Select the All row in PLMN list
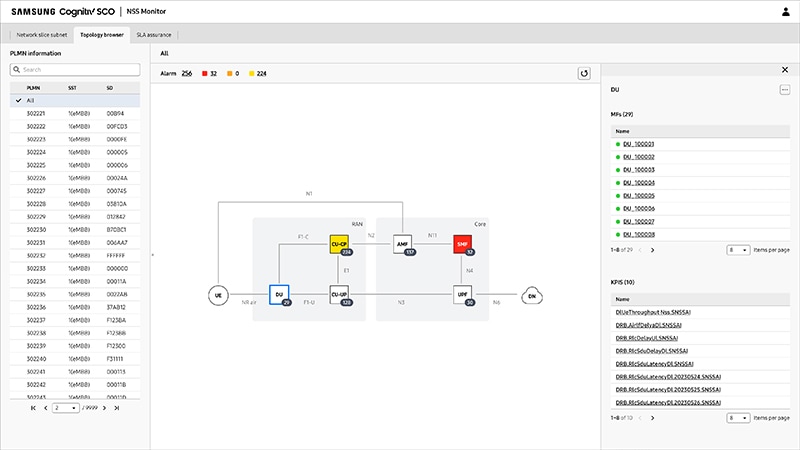Screen dimensions: 800x450 pyautogui.click(x=75, y=101)
